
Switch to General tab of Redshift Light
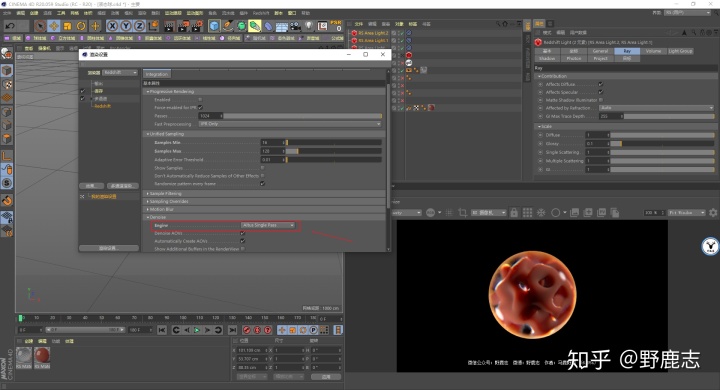pos(600,51)
